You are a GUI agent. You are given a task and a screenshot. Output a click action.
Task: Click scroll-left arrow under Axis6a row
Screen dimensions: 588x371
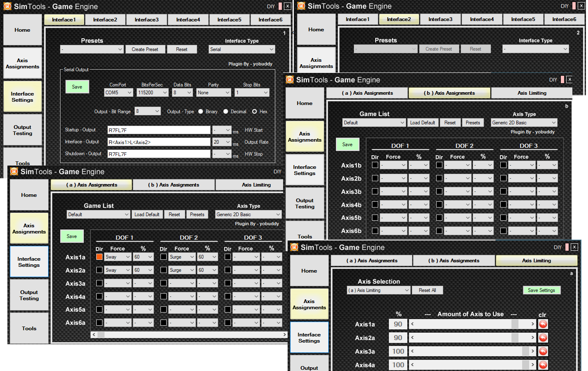pos(94,335)
